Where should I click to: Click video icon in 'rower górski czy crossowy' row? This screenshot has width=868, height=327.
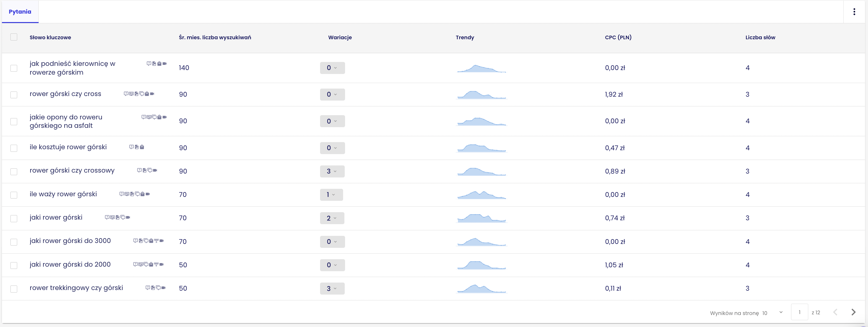pyautogui.click(x=155, y=170)
